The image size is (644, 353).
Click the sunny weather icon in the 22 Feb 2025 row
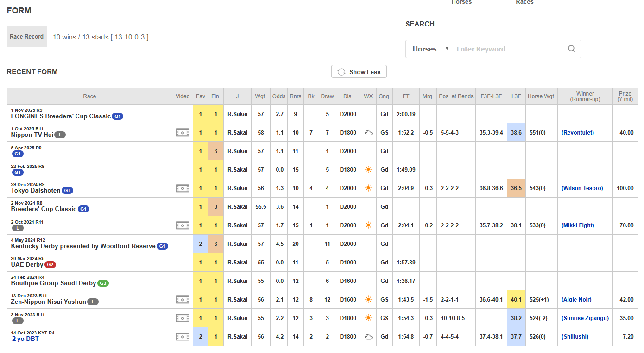click(x=368, y=170)
